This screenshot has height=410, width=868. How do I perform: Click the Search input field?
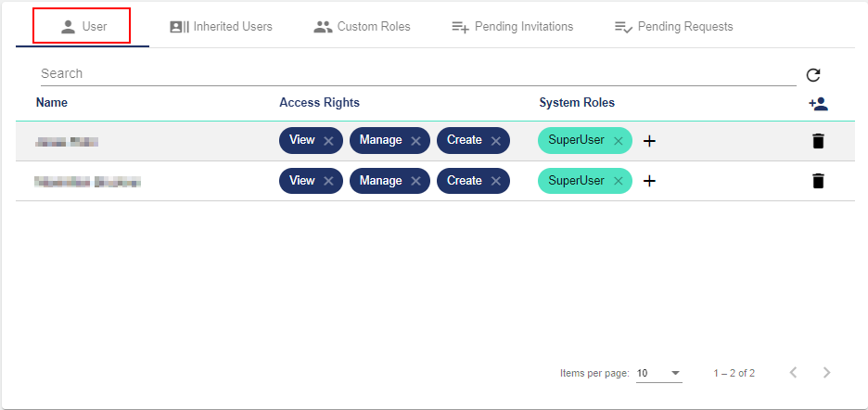(x=417, y=73)
